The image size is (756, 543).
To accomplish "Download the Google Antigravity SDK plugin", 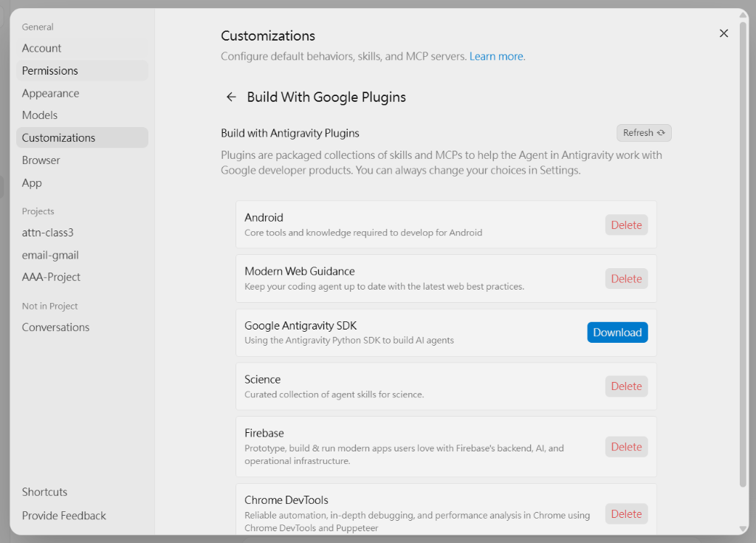I will click(617, 332).
